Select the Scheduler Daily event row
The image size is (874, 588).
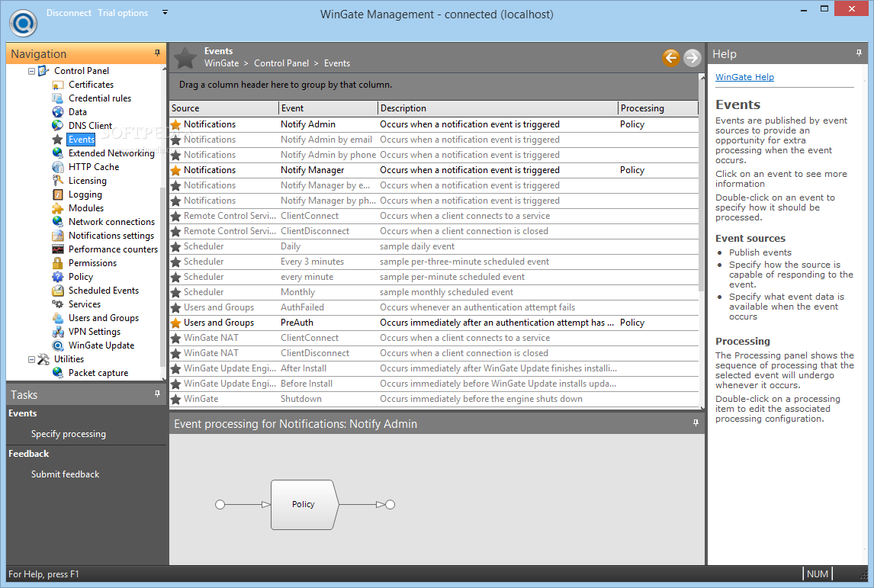434,246
